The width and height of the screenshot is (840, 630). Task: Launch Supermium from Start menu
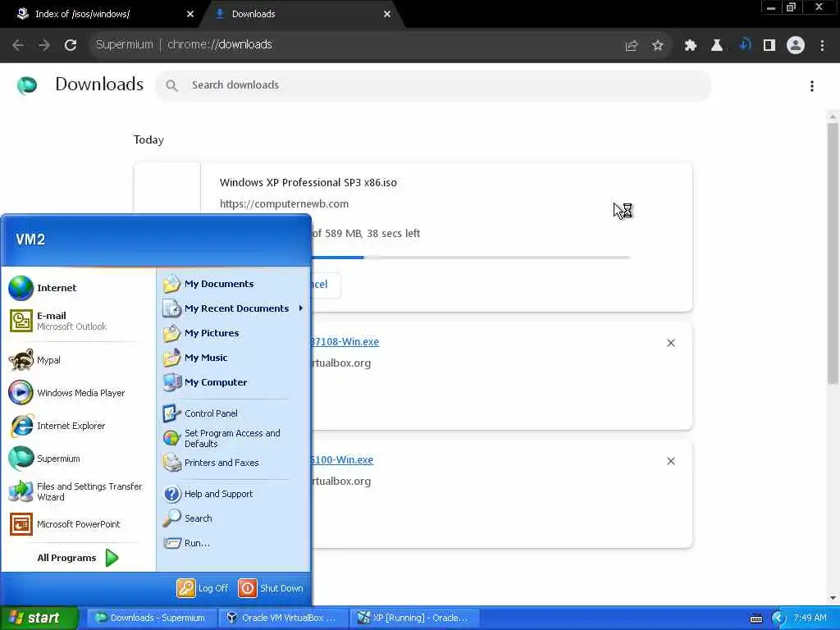point(44,459)
